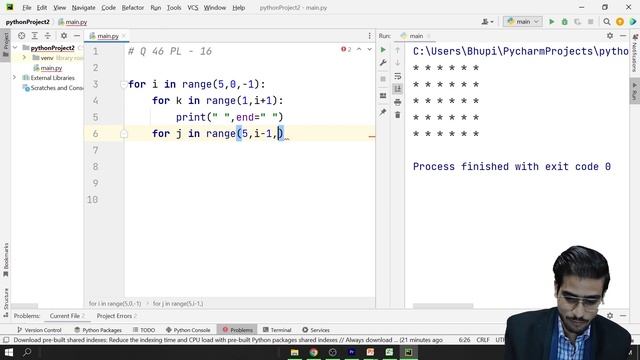Open the Refactor menu
The width and height of the screenshot is (640, 360).
133,7
